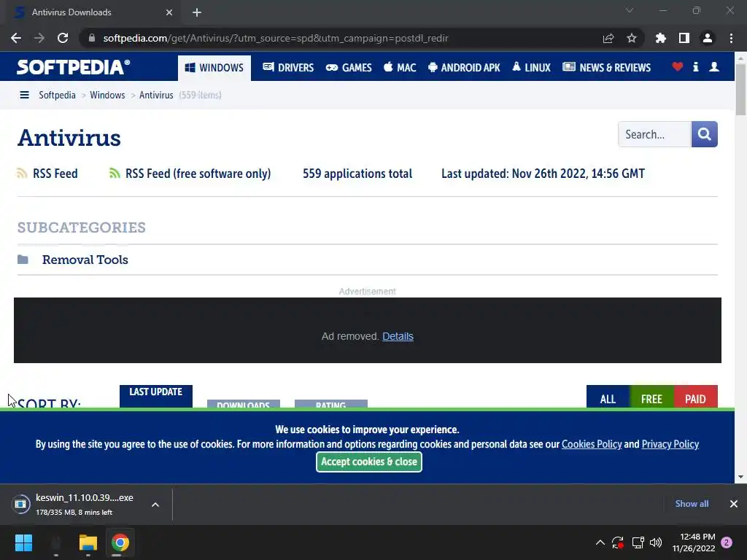Sort by DOWNLOADS
The height and width of the screenshot is (560, 747).
coord(244,404)
